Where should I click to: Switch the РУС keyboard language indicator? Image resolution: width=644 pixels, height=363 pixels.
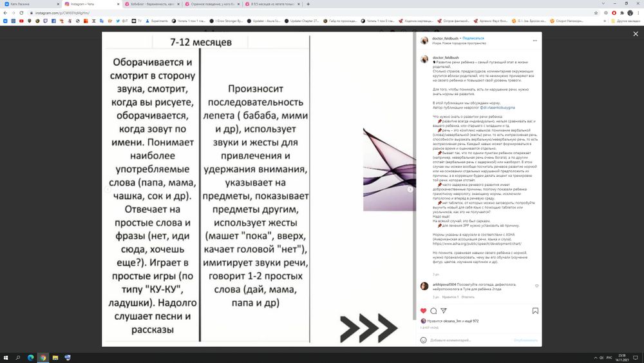click(x=609, y=358)
